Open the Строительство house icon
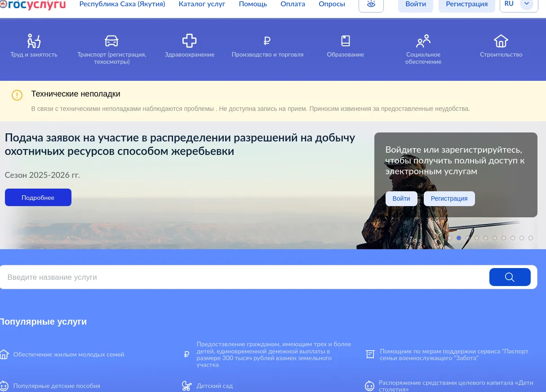546x392 pixels. tap(501, 41)
